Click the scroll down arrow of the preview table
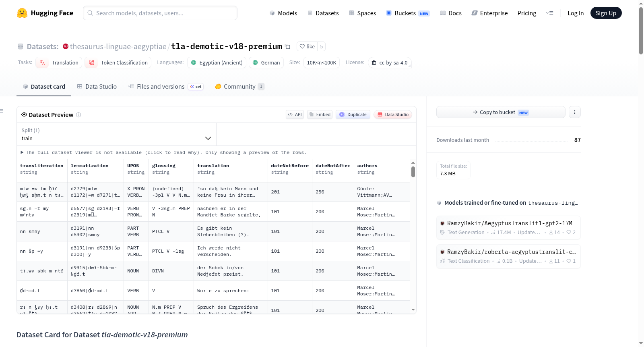 (x=413, y=310)
